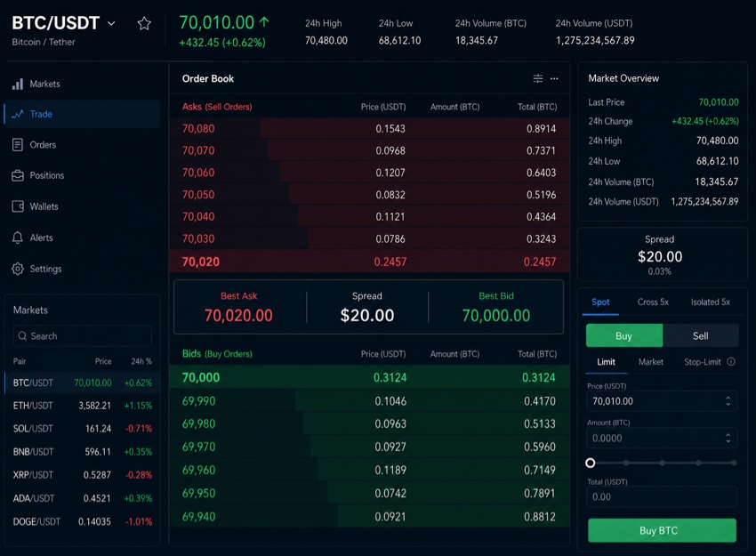
Task: Select the Sell side toggle
Action: (701, 335)
